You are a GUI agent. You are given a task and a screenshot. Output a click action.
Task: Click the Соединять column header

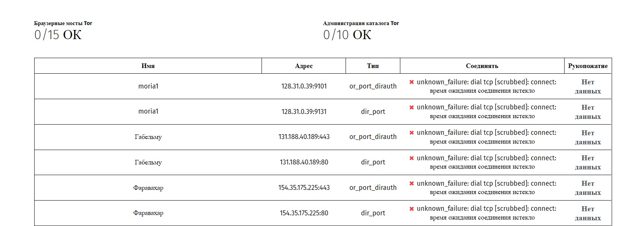tap(482, 66)
